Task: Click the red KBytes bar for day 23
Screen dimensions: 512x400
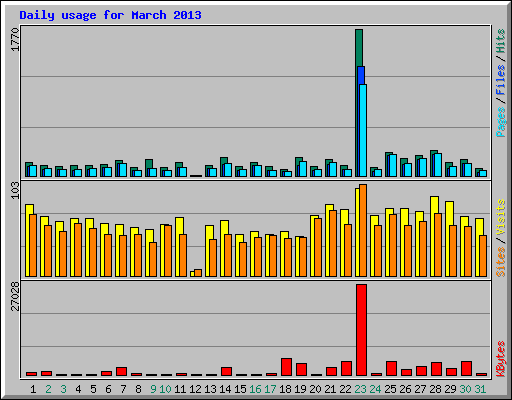Action: tap(361, 330)
